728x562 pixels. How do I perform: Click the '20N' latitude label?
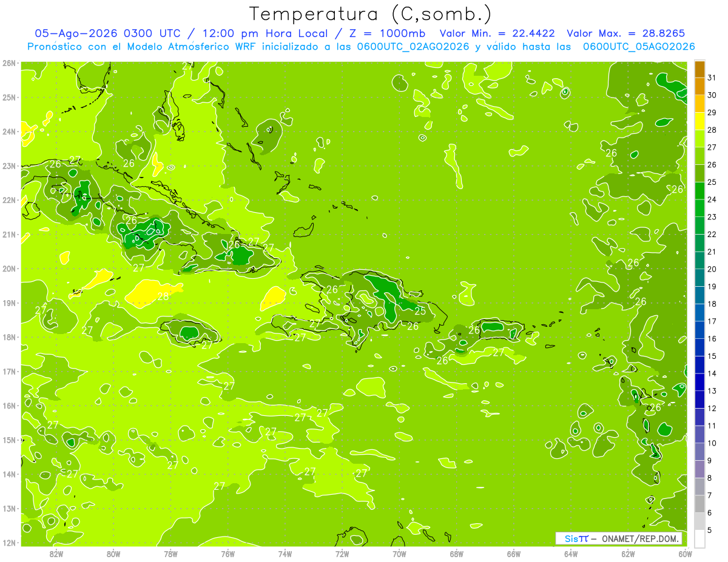tap(9, 269)
